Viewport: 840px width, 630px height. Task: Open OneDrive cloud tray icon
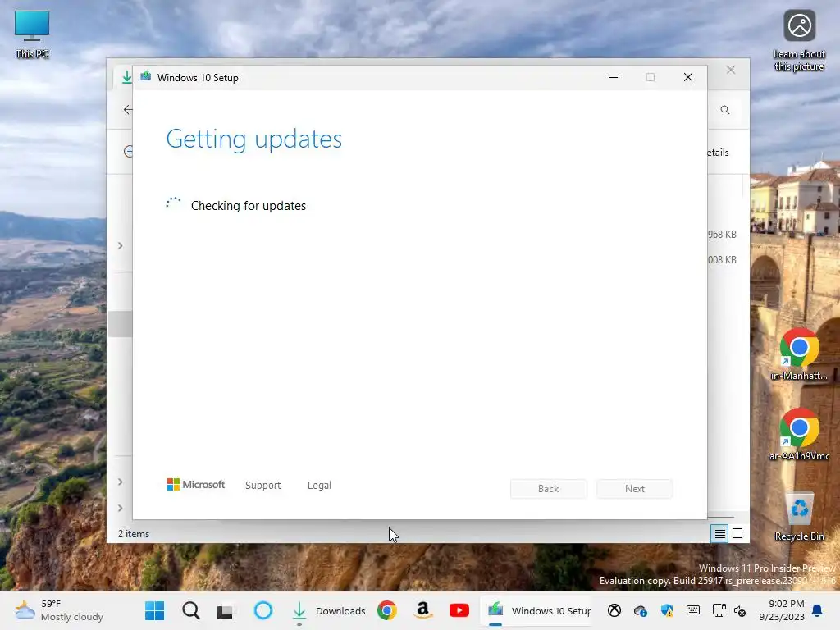pyautogui.click(x=640, y=610)
